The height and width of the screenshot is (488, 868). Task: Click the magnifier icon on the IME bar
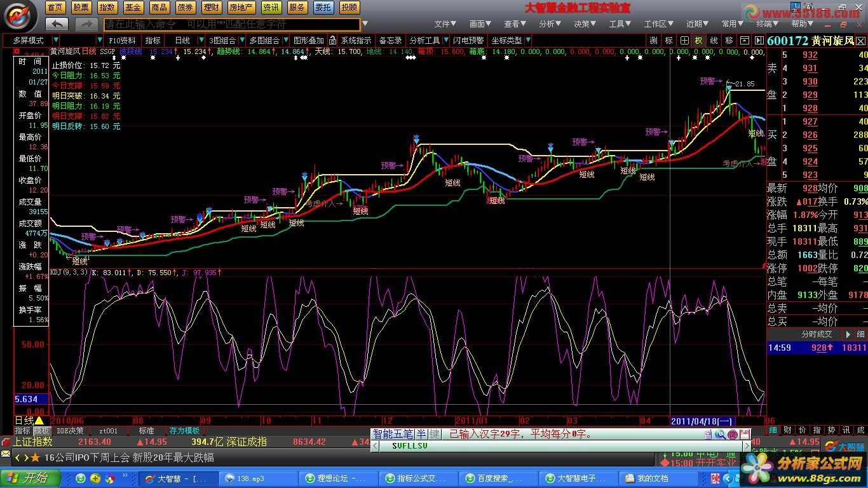[720, 435]
